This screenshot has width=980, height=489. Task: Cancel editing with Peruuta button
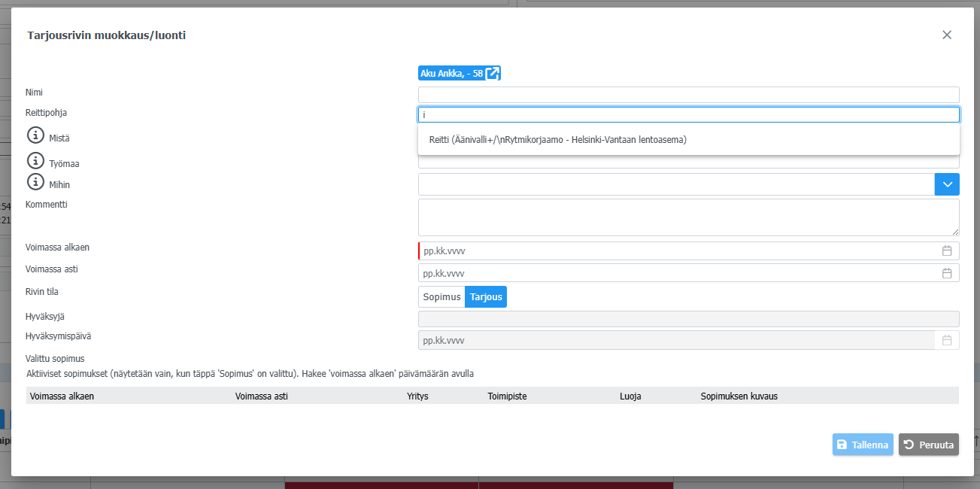click(x=928, y=445)
